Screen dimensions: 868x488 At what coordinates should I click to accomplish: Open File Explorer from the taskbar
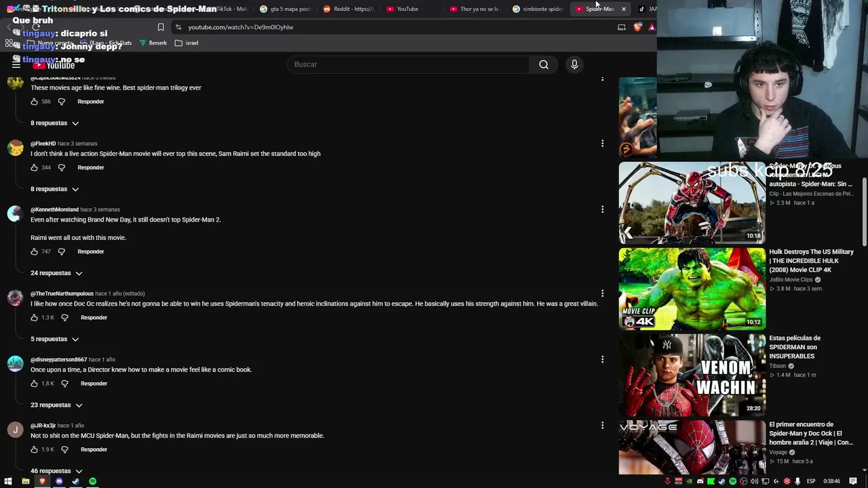(25, 481)
